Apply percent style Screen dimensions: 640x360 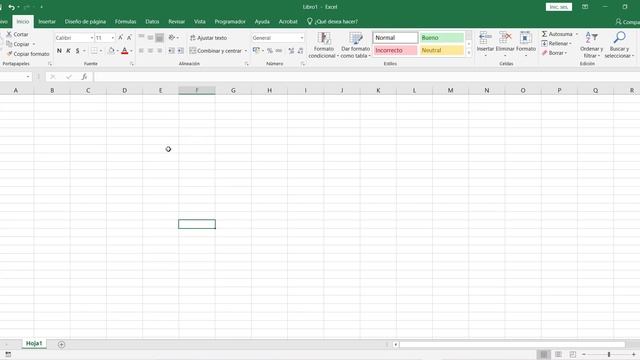pyautogui.click(x=270, y=51)
